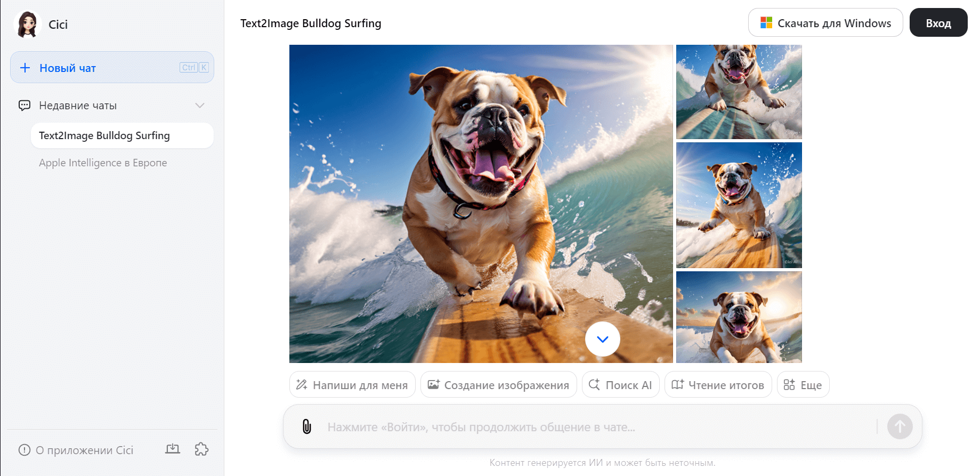Select Поиск AI action
The height and width of the screenshot is (476, 980).
[621, 384]
